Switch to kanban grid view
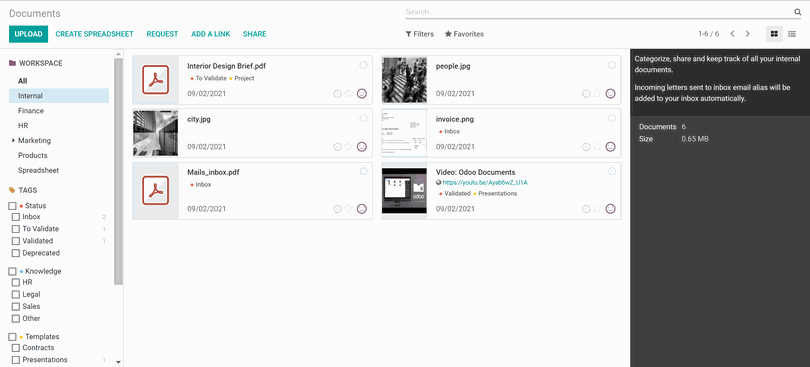This screenshot has height=367, width=810. pyautogui.click(x=774, y=34)
